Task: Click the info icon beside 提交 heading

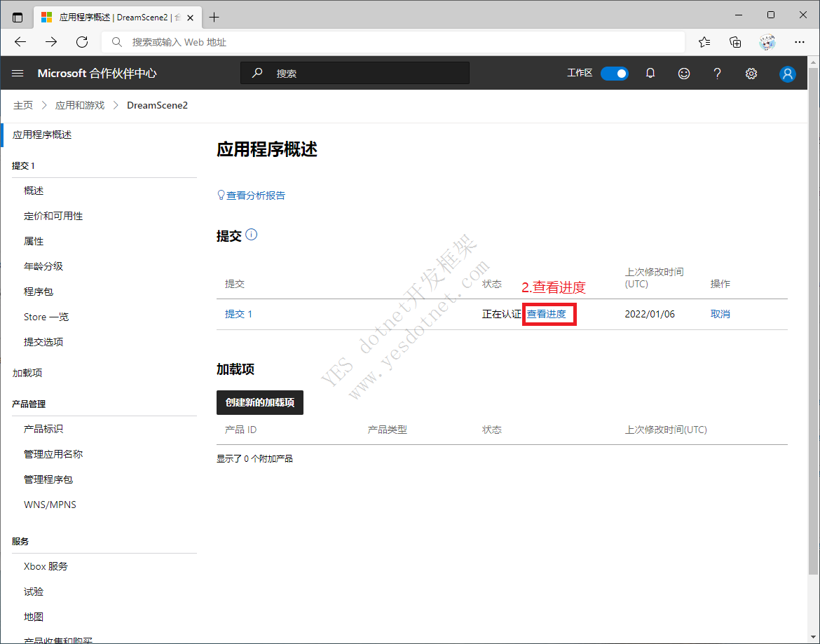Action: click(251, 235)
